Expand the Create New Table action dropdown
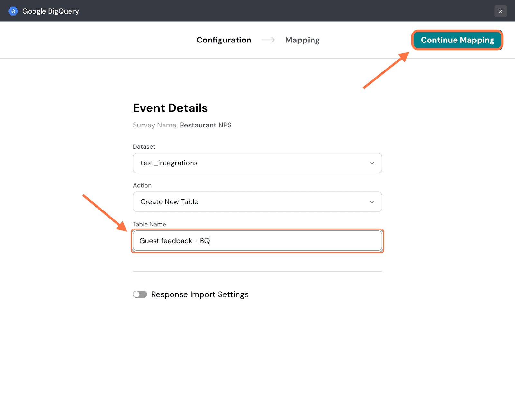This screenshot has width=515, height=420. point(257,202)
